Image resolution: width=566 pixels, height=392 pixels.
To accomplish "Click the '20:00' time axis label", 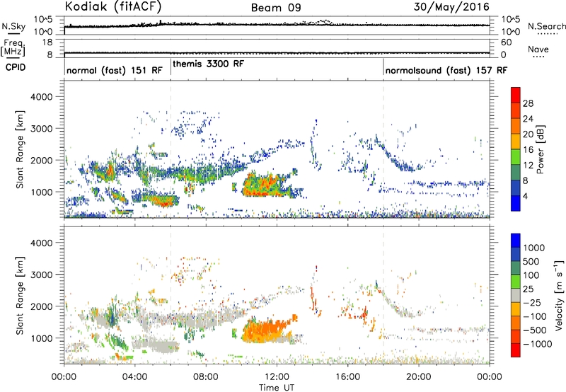I will 418,377.
